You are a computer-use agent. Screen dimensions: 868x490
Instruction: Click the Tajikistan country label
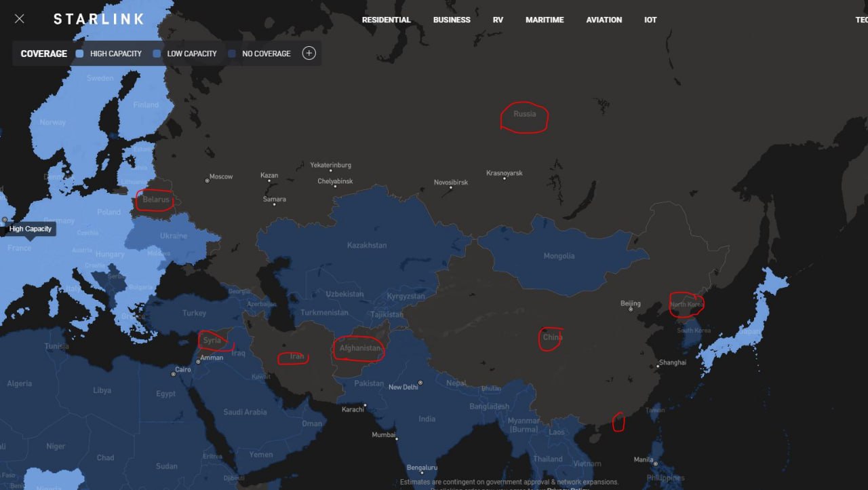[387, 315]
